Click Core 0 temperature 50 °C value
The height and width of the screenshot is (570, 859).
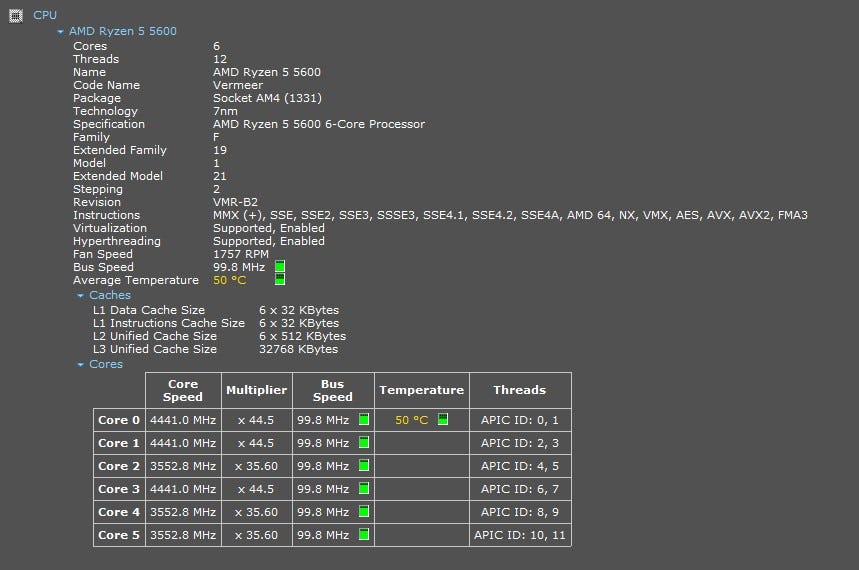[x=411, y=420]
